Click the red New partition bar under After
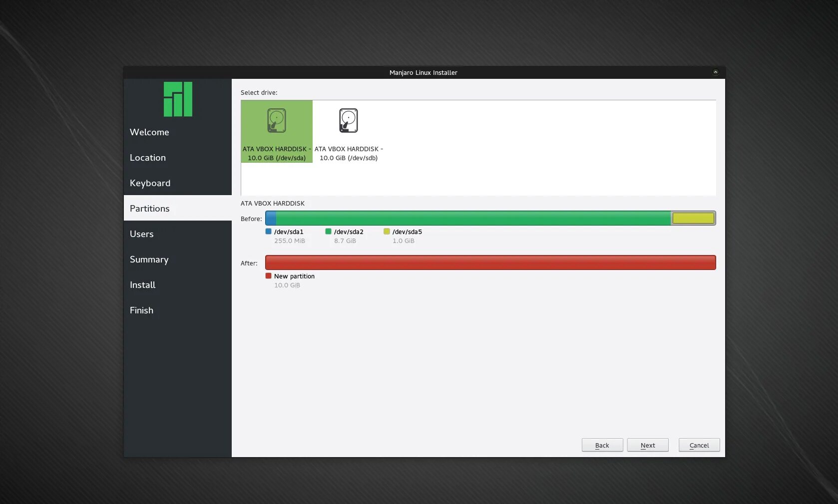This screenshot has width=838, height=504. [490, 262]
